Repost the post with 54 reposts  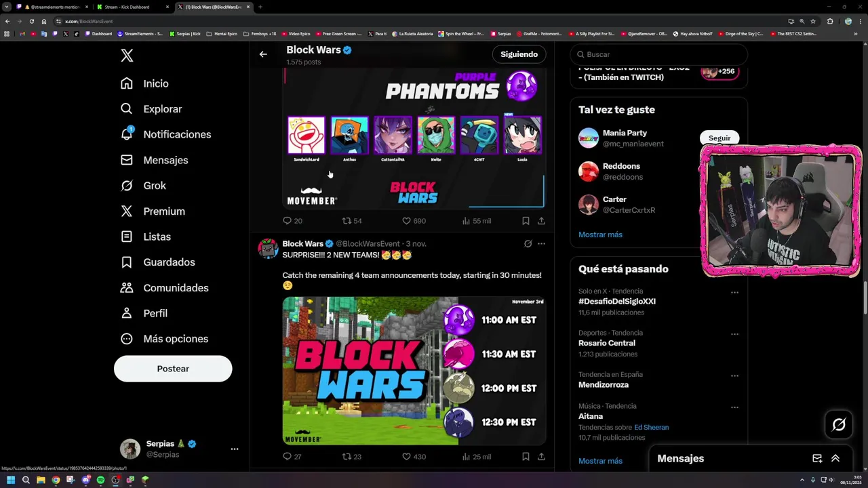tap(352, 221)
